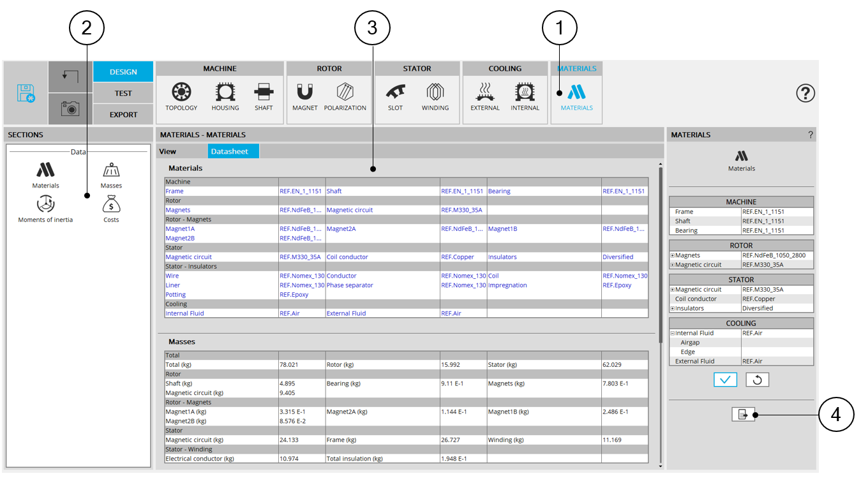
Task: Expand the rotor Magnets tree row
Action: 673,256
